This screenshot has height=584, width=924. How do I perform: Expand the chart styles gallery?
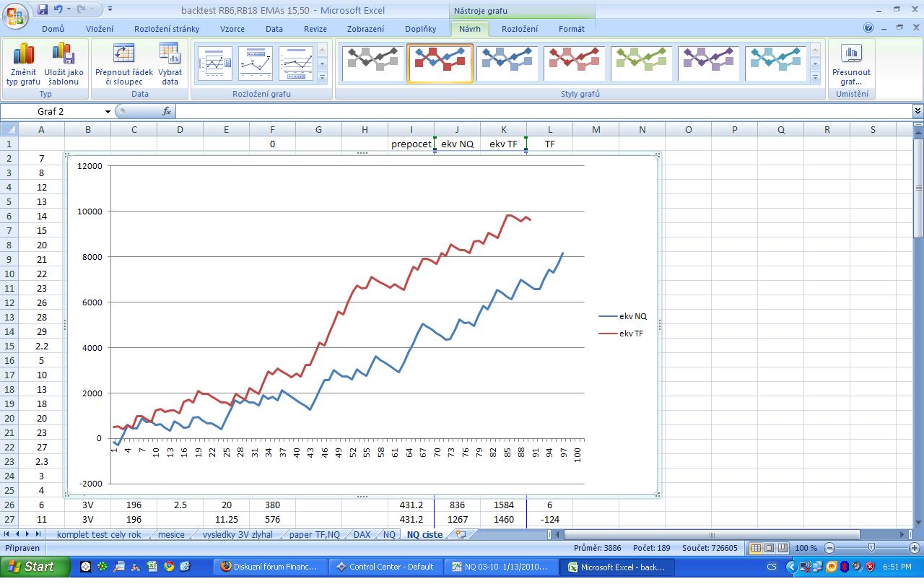point(815,77)
